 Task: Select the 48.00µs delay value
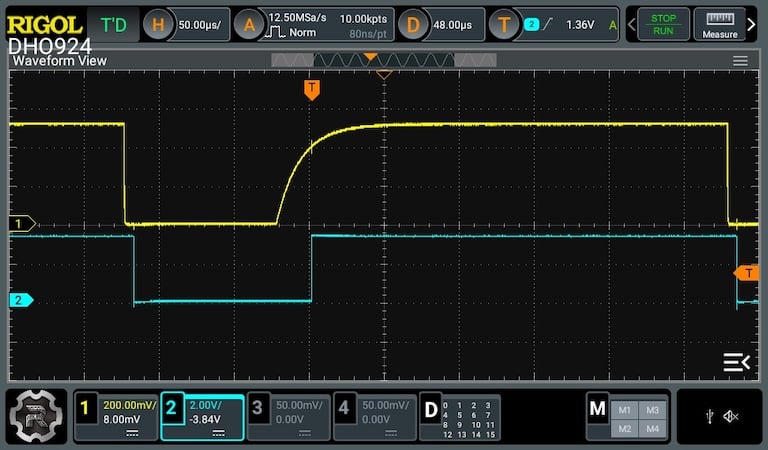pyautogui.click(x=453, y=24)
